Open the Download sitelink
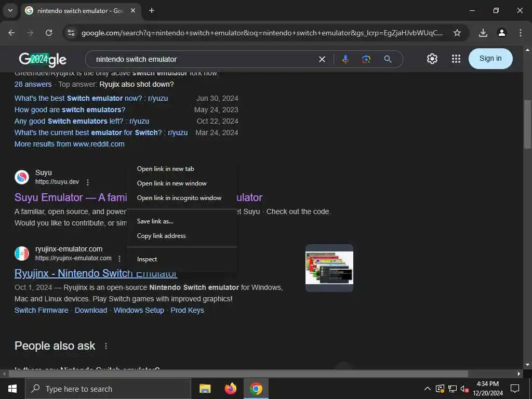532x399 pixels. click(x=90, y=311)
